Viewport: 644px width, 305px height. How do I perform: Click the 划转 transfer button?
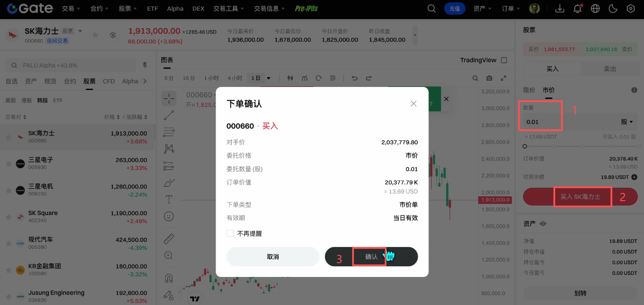pyautogui.click(x=580, y=293)
